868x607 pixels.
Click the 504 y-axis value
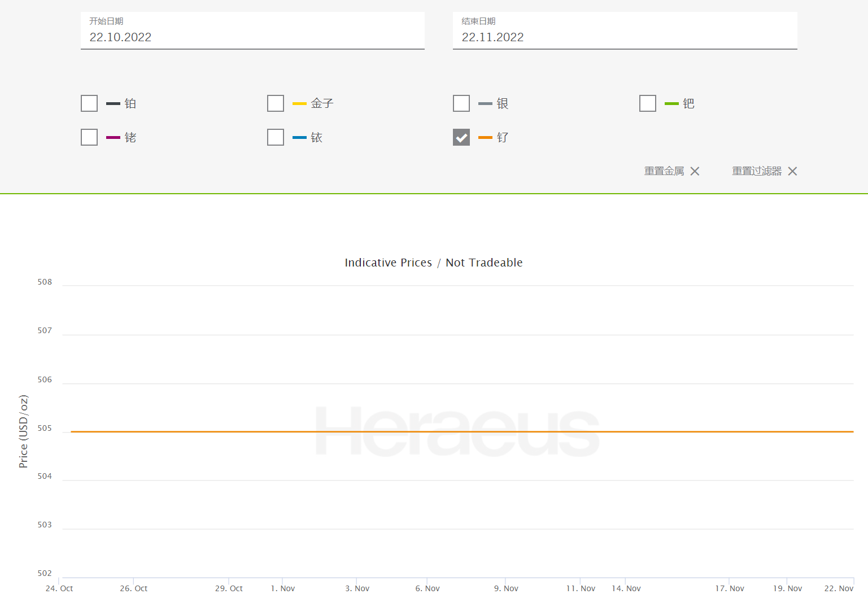tap(45, 476)
